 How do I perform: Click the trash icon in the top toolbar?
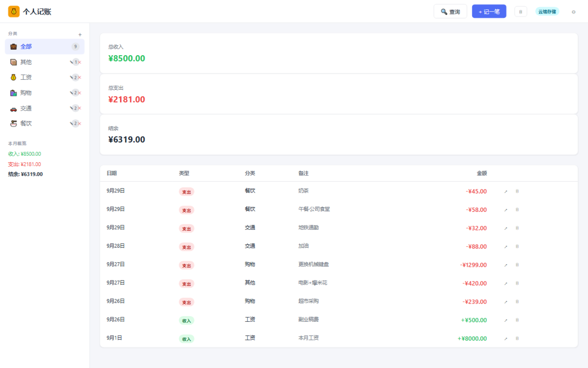521,11
